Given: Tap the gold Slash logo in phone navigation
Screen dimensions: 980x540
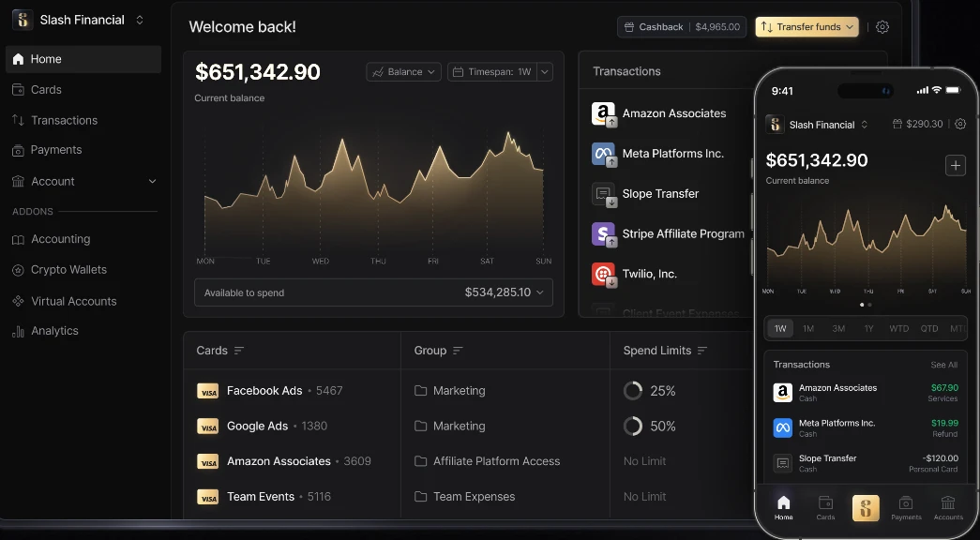Looking at the screenshot, I should 866,508.
